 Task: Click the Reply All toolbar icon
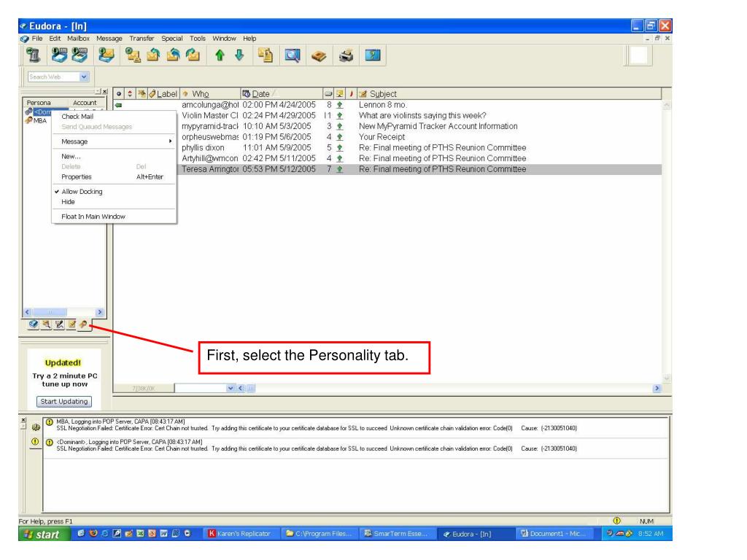(x=173, y=55)
